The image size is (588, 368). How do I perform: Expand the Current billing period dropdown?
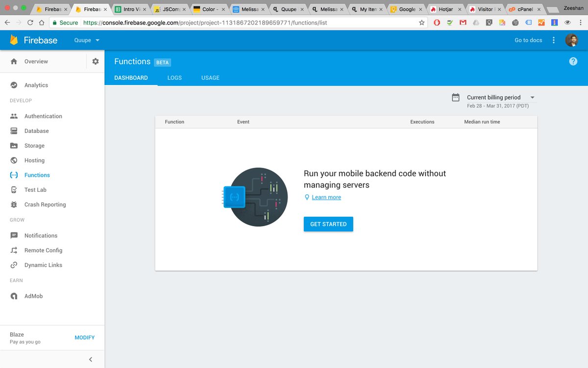click(x=501, y=97)
